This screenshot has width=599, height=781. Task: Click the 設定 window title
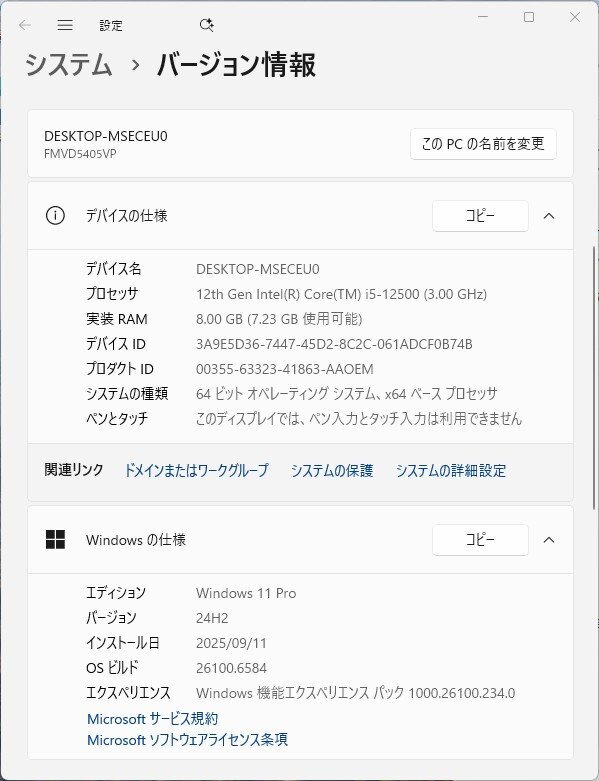(111, 25)
